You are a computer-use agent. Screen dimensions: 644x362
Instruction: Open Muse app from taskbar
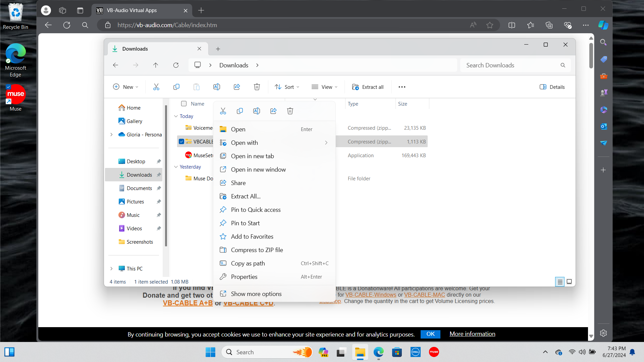point(434,352)
